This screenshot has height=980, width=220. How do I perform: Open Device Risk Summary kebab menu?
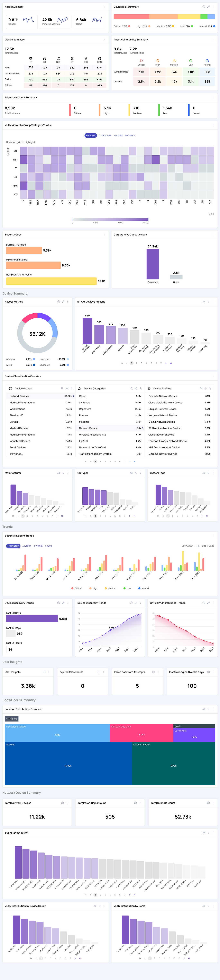click(213, 7)
